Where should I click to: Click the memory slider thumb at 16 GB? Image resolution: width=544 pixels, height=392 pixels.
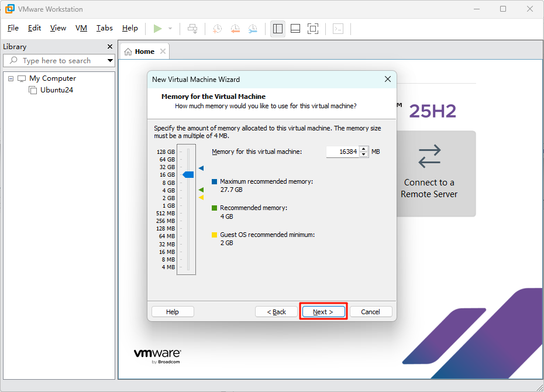[188, 175]
